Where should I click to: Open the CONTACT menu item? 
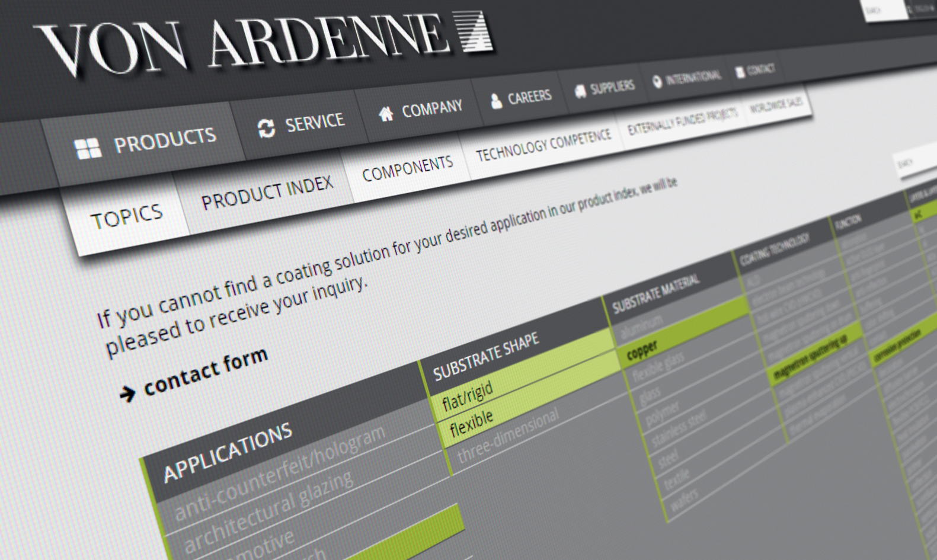755,71
